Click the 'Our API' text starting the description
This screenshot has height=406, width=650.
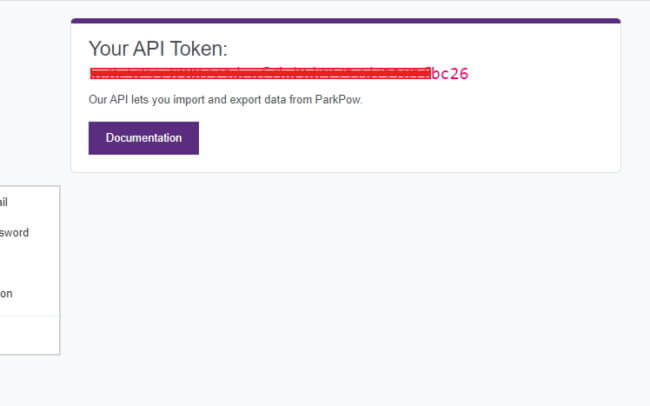[108, 100]
